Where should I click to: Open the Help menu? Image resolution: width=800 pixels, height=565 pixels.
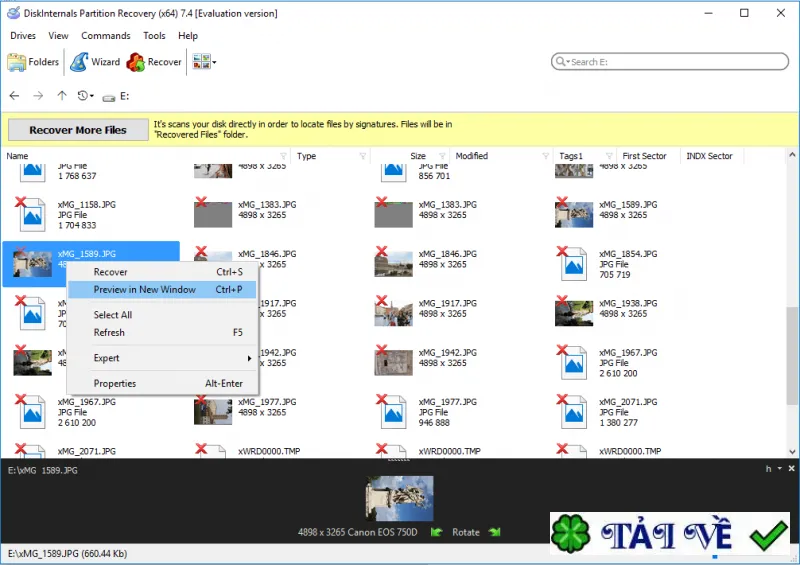coord(188,36)
